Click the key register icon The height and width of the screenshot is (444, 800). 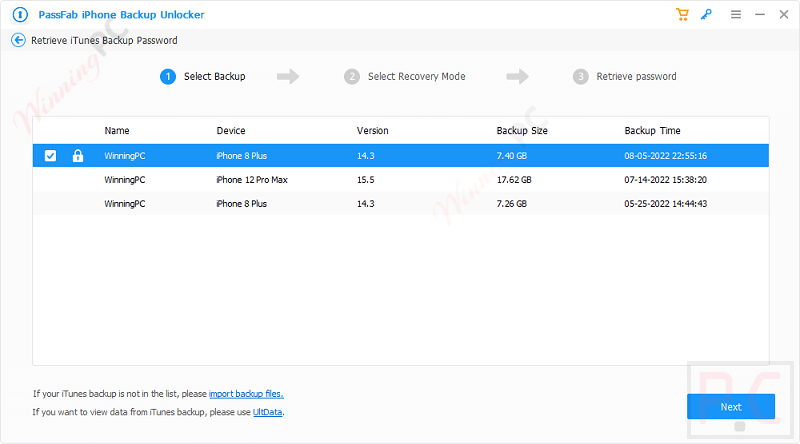point(707,14)
